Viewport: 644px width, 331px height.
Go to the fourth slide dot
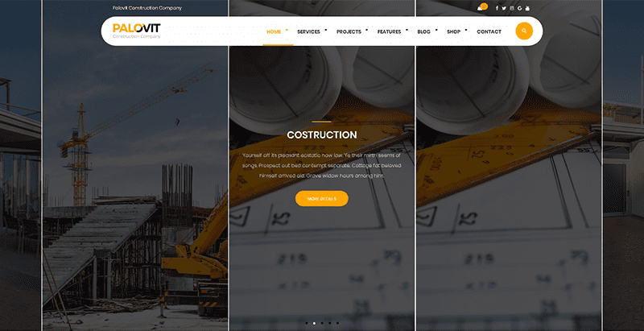coord(330,323)
